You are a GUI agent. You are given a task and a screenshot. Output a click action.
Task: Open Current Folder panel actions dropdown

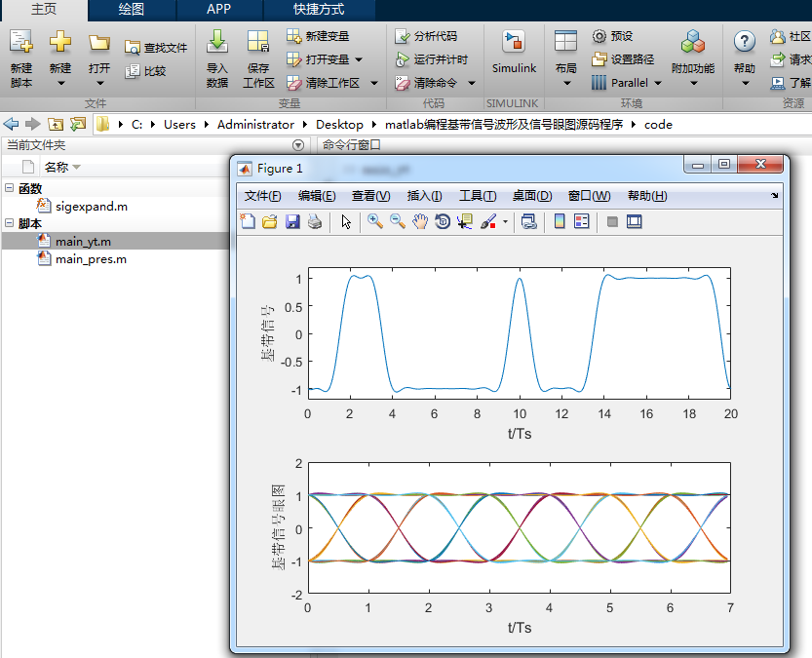point(297,145)
